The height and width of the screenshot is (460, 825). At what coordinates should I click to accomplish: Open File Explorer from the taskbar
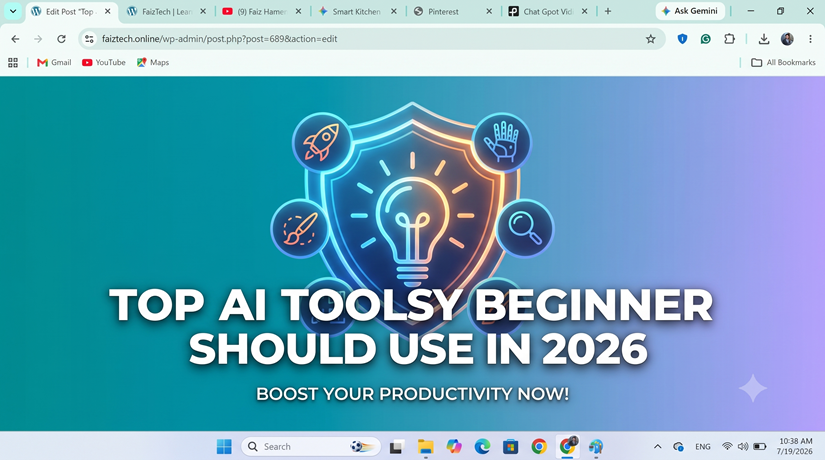(x=425, y=447)
